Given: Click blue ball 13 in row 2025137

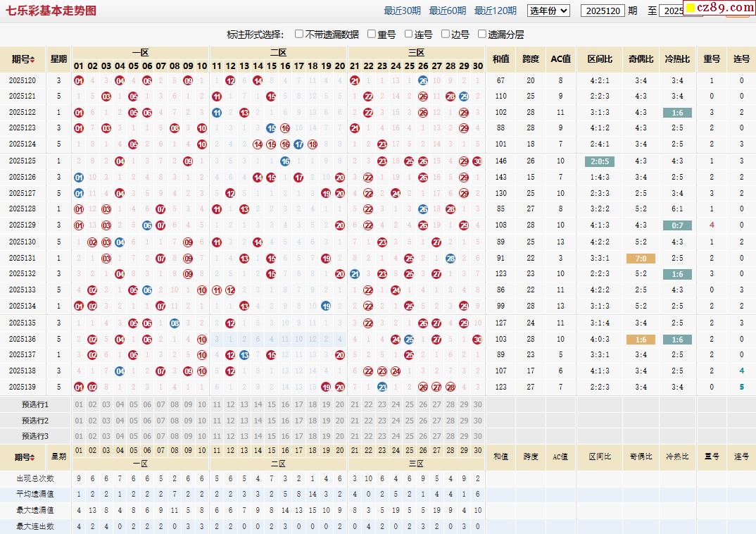Looking at the screenshot, I should click(244, 355).
